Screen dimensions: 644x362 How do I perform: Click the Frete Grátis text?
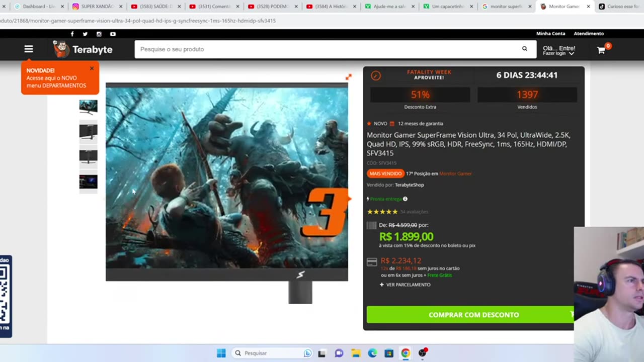(439, 275)
